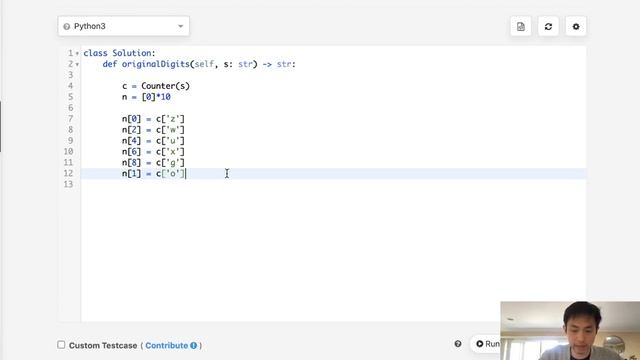Enable the Custom Testcase checkbox
Screen dimensions: 640x360
click(x=61, y=345)
